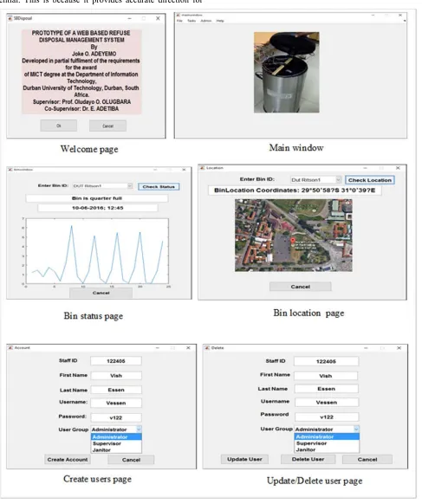Select Janitor option in Delete window list
The height and width of the screenshot is (504, 422).
tap(327, 449)
